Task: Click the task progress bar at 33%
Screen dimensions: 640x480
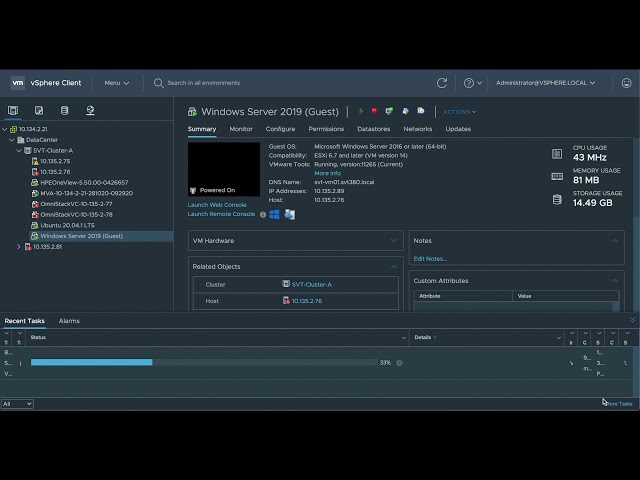Action: pos(204,362)
